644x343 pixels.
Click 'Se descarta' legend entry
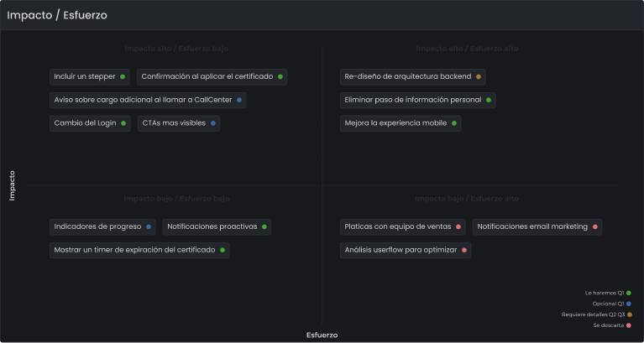(x=612, y=325)
